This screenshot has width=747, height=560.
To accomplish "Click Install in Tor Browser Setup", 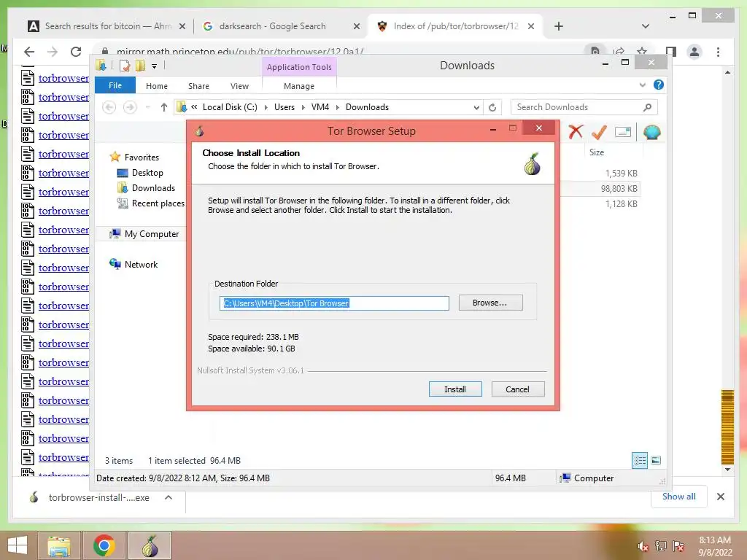I will 455,389.
